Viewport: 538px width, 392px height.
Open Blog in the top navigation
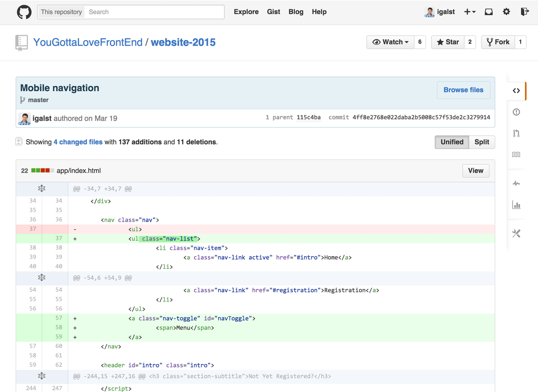point(296,12)
